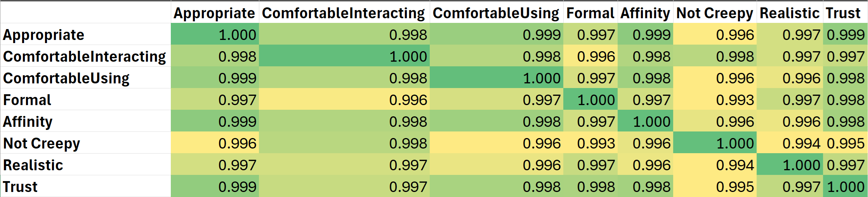Select the Realistic row label cell
This screenshot has height=197, width=868.
pos(85,164)
